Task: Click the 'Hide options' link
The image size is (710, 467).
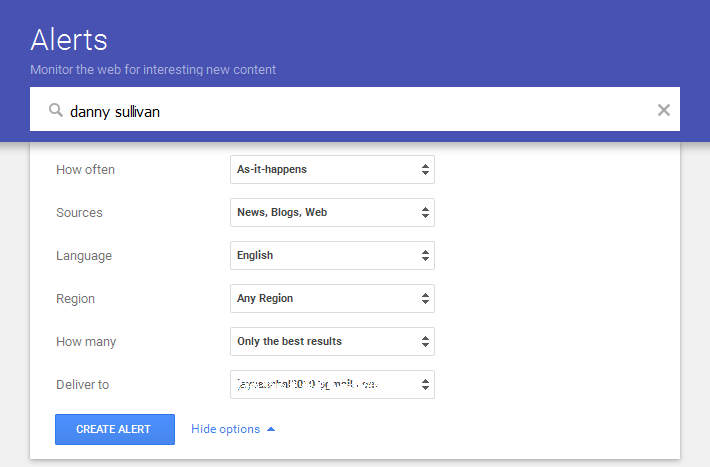Action: click(x=225, y=429)
